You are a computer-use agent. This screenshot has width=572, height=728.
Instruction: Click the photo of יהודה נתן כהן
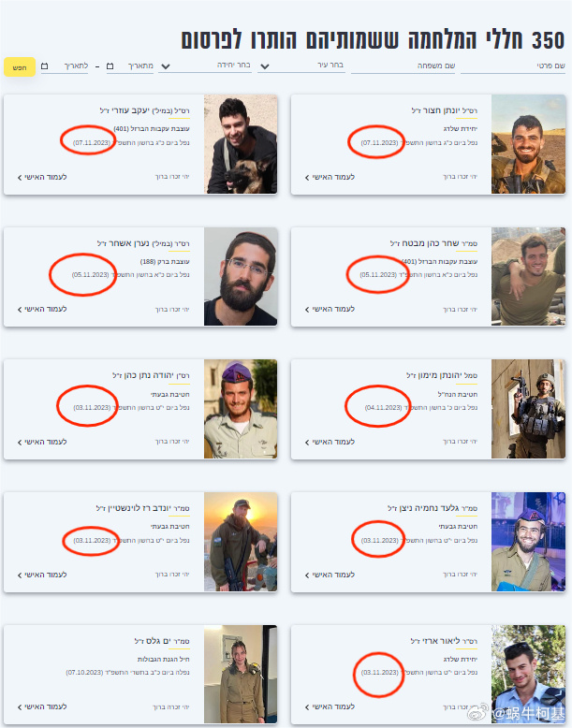click(x=241, y=409)
